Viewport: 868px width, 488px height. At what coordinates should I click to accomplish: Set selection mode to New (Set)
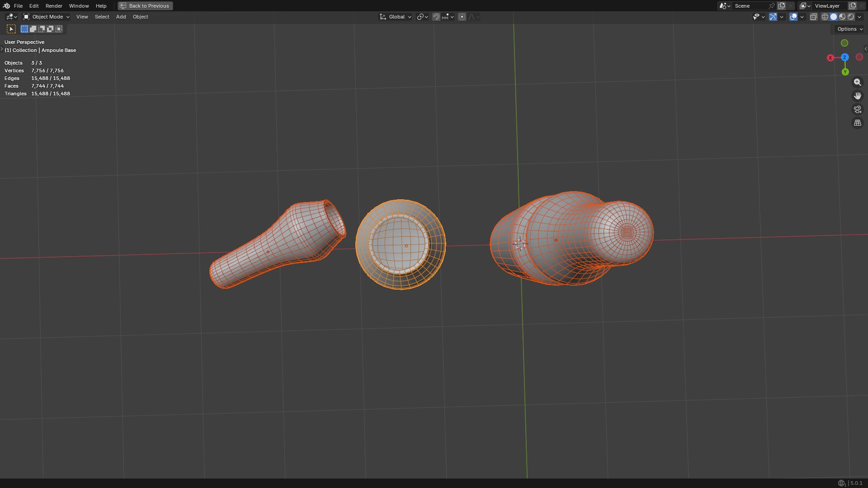coord(24,29)
